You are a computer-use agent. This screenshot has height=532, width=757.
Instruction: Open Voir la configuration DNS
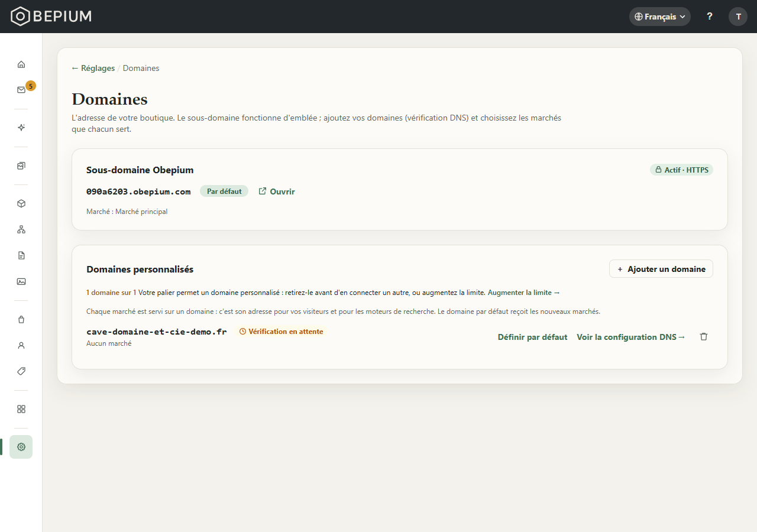click(x=631, y=337)
